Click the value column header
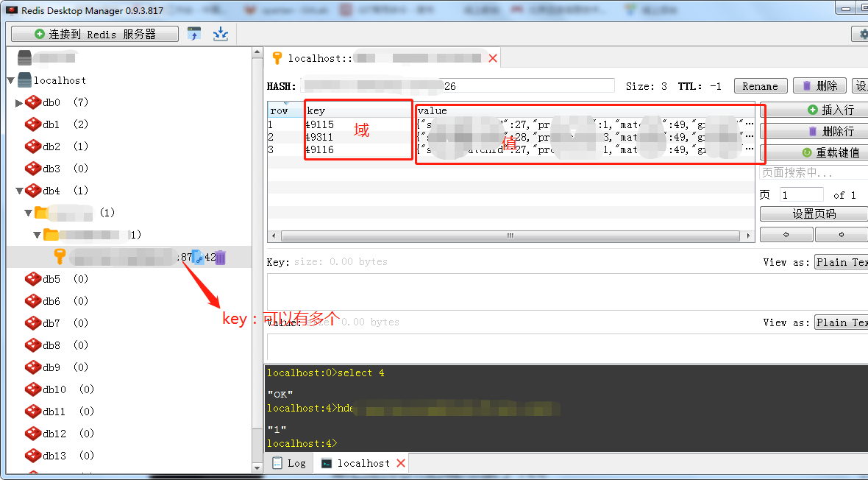Viewport: 868px width, 480px height. [585, 110]
